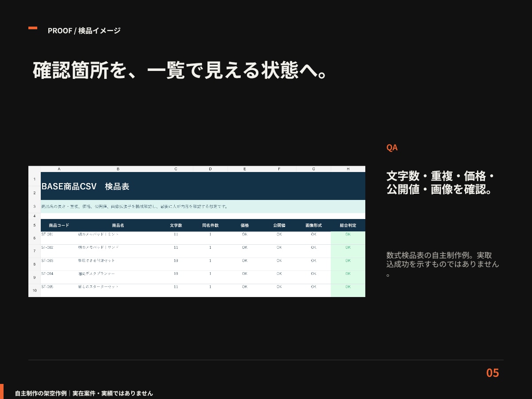Screen dimensions: 532x399
Task: Click the '総合判定' table header
Action: pos(348,225)
